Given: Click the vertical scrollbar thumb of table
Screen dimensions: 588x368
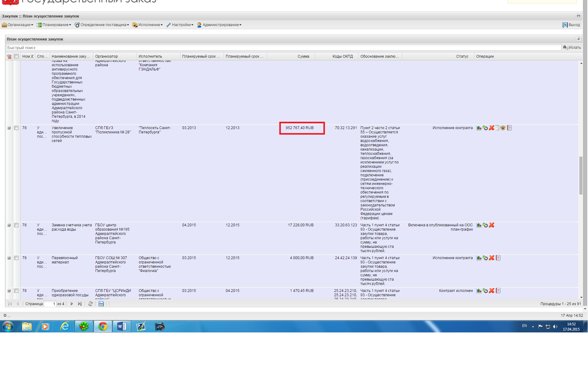Looking at the screenshot, I should pyautogui.click(x=581, y=175).
